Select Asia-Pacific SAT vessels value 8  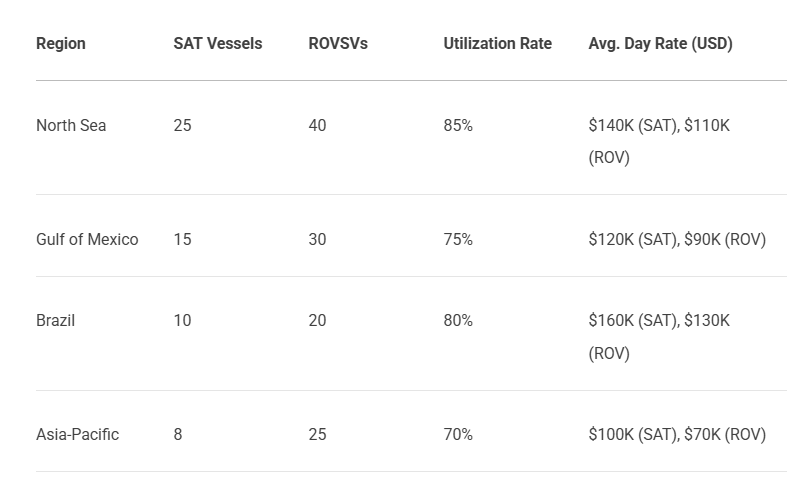coord(178,434)
